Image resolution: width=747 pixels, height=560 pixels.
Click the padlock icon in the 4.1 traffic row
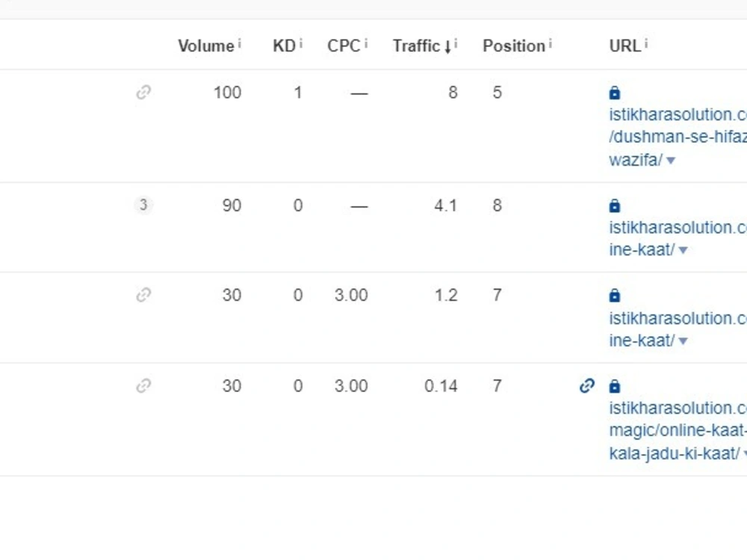click(615, 206)
